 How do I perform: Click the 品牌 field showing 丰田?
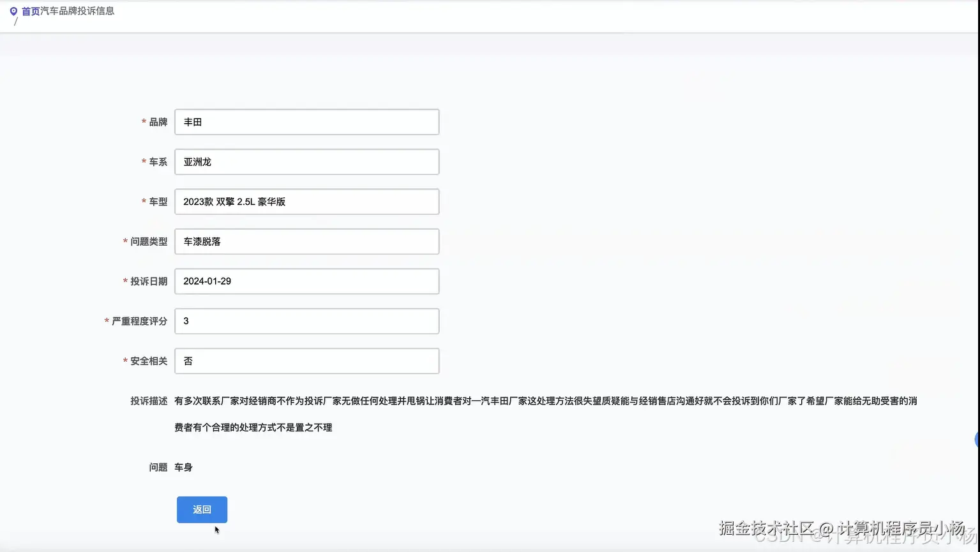[306, 122]
